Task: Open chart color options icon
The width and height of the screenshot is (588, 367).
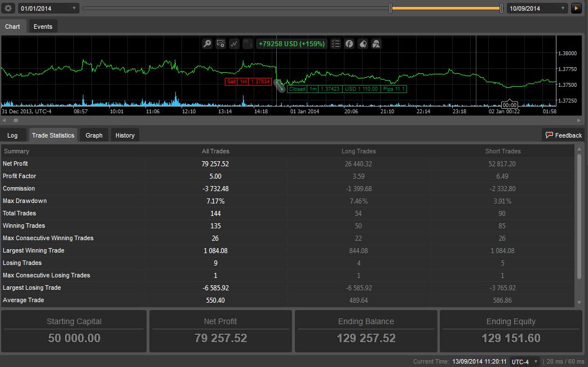Action: pyautogui.click(x=362, y=44)
